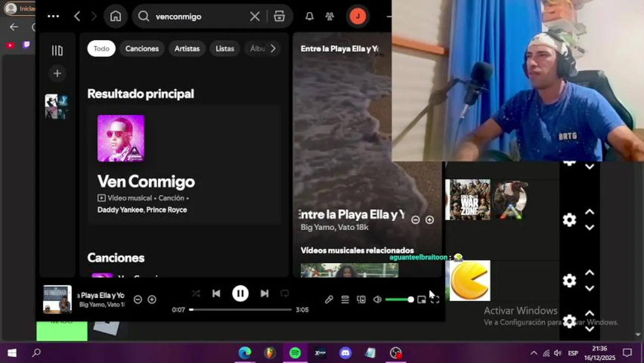Select the Listas filter chip
This screenshot has width=644, height=363.
(225, 48)
